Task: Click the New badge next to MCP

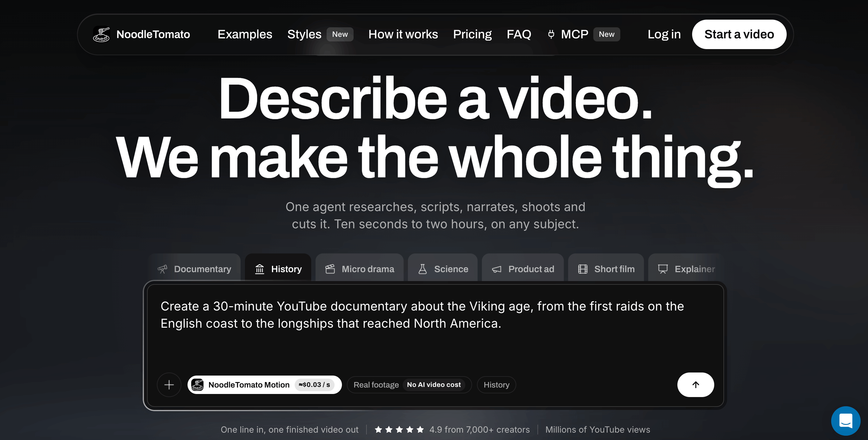Action: click(x=606, y=34)
